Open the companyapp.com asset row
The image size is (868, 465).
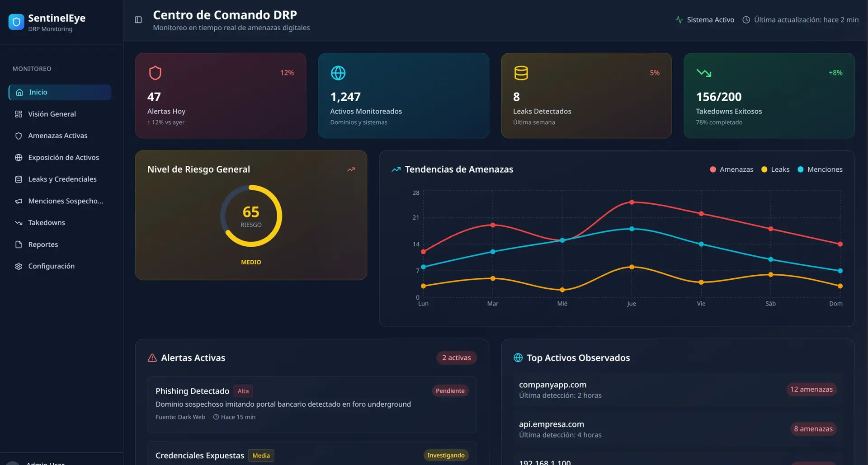pos(678,390)
